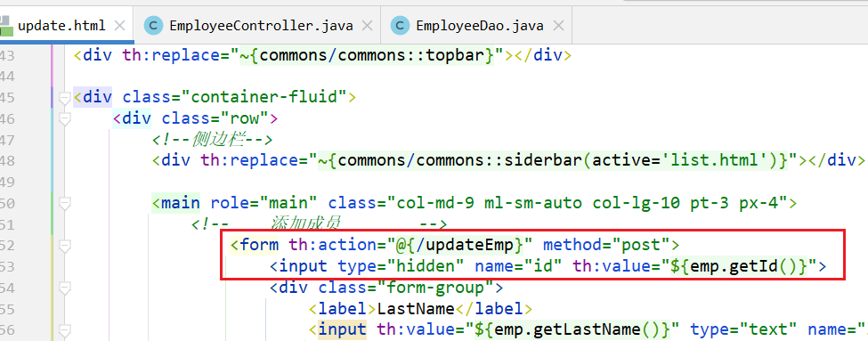Click the EmployeeController.java class icon

(x=153, y=26)
